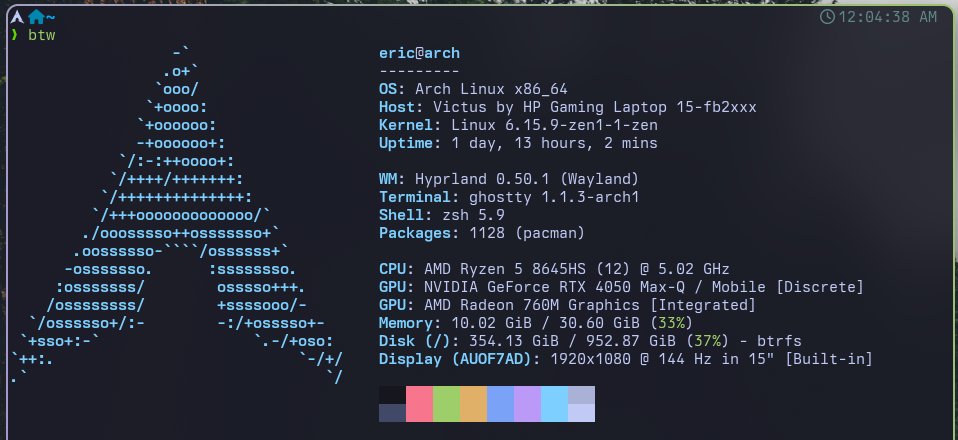The height and width of the screenshot is (440, 958).
Task: Click the green color block
Action: click(x=447, y=404)
